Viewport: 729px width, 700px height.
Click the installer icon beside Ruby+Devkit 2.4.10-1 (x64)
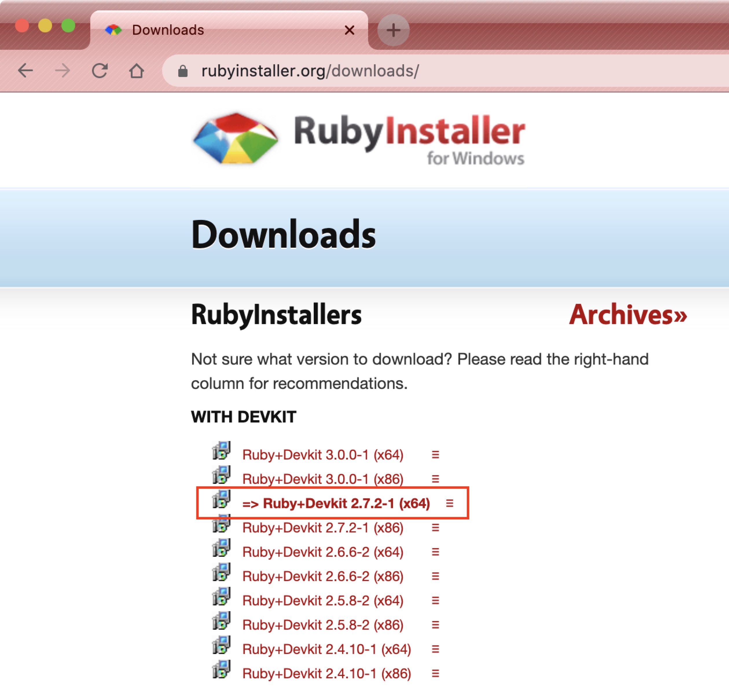pyautogui.click(x=221, y=645)
